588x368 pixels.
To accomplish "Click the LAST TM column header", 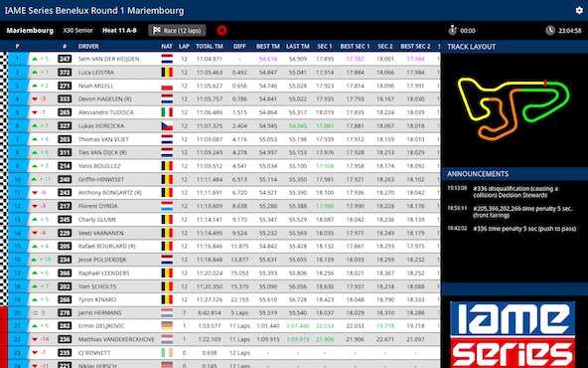I will coord(297,46).
